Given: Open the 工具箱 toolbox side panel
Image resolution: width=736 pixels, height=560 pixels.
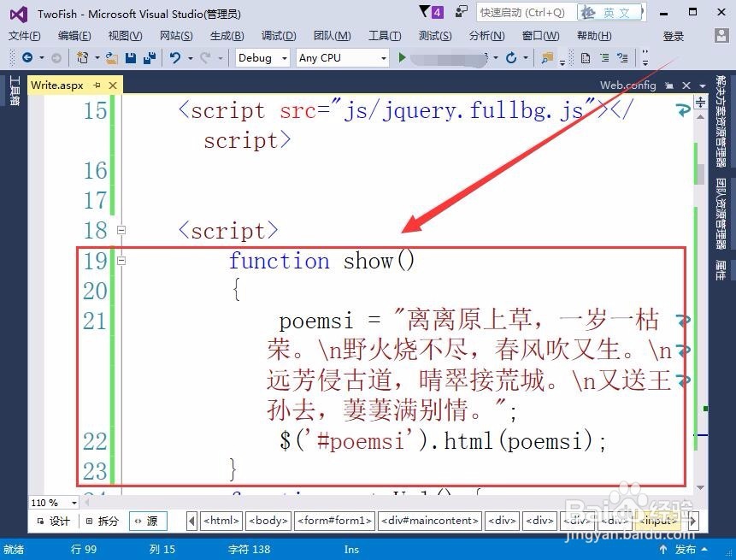Looking at the screenshot, I should [x=15, y=91].
